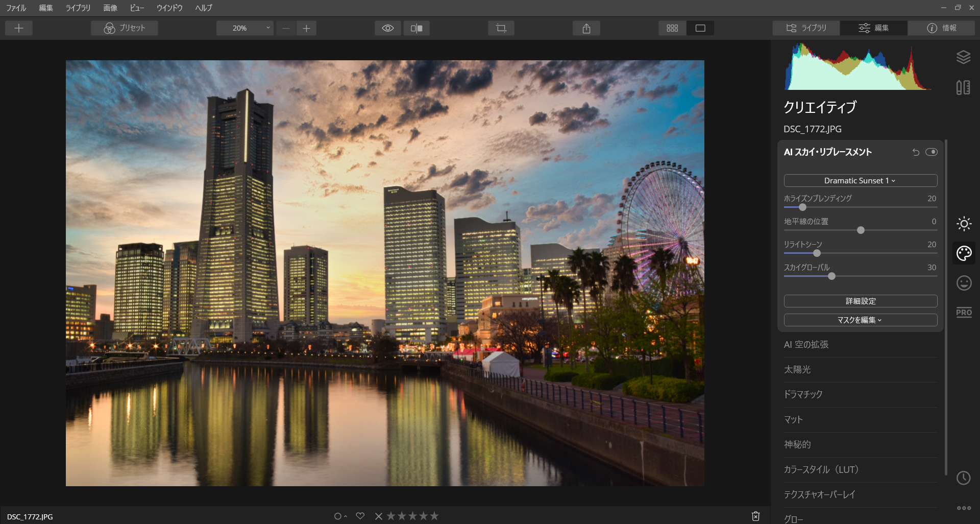Open the プリセット presets button
Image resolution: width=980 pixels, height=524 pixels.
pos(125,28)
